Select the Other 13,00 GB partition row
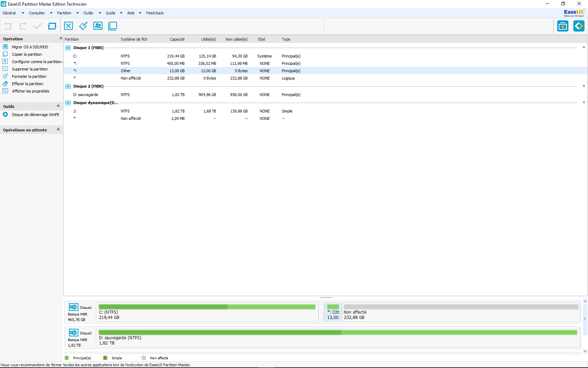 (x=325, y=71)
